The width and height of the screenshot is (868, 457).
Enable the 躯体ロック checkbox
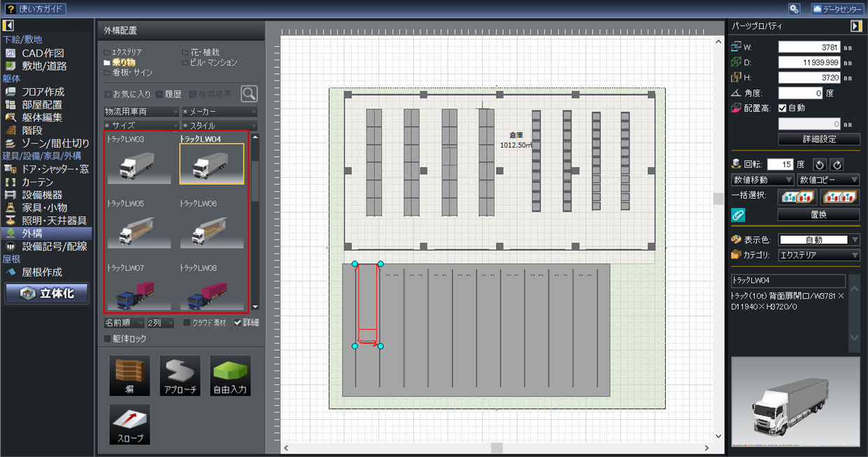click(107, 339)
